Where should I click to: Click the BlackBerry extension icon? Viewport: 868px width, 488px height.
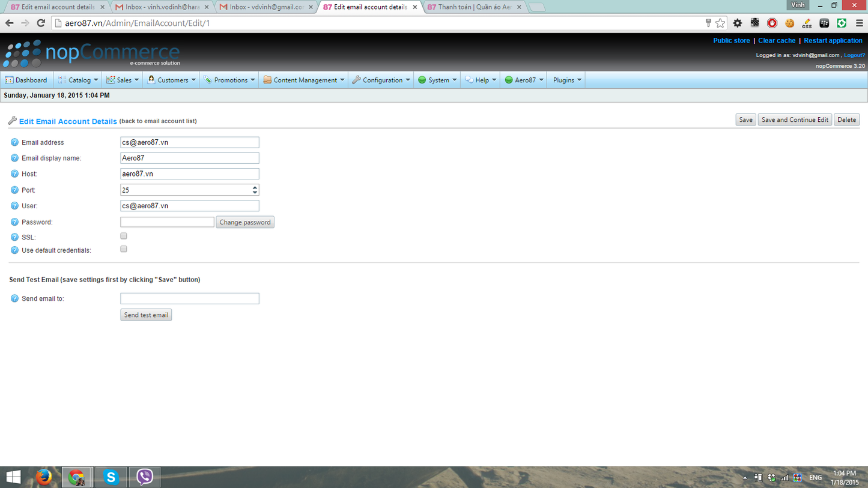824,23
